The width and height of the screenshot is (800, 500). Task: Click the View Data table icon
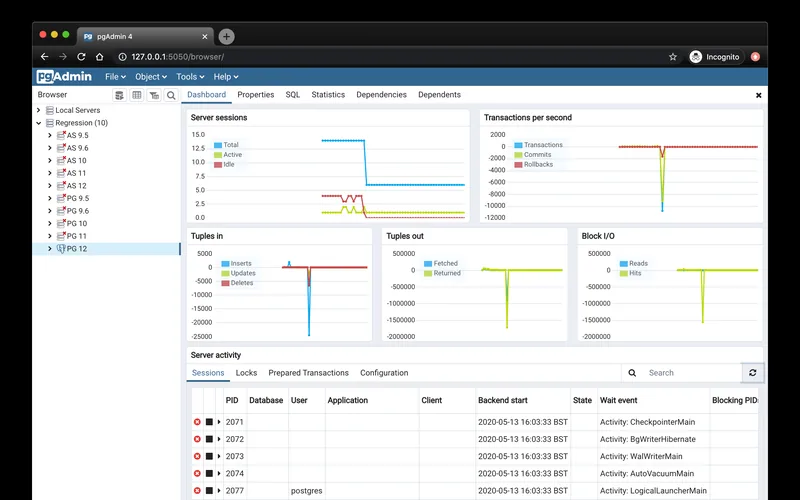pos(137,95)
